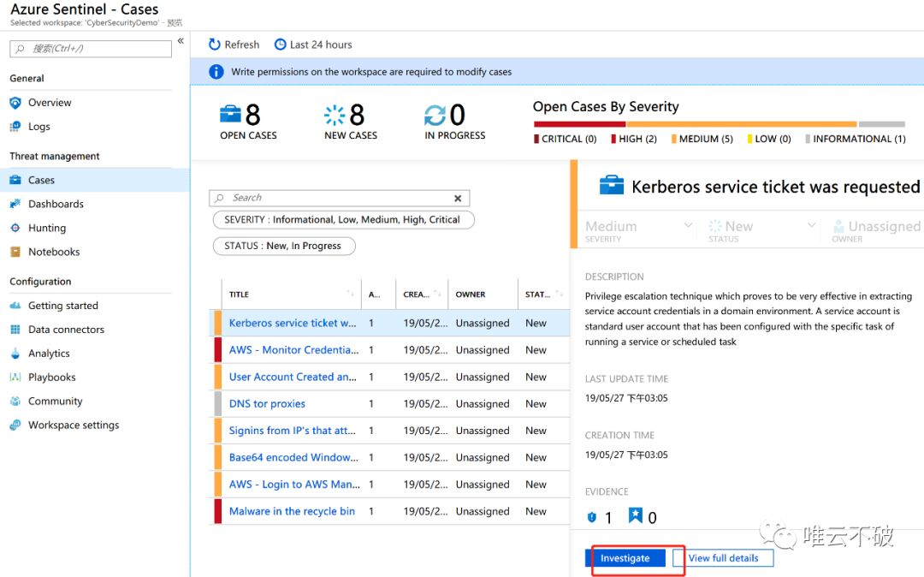Collapse the left sidebar with chevron icon

[181, 41]
